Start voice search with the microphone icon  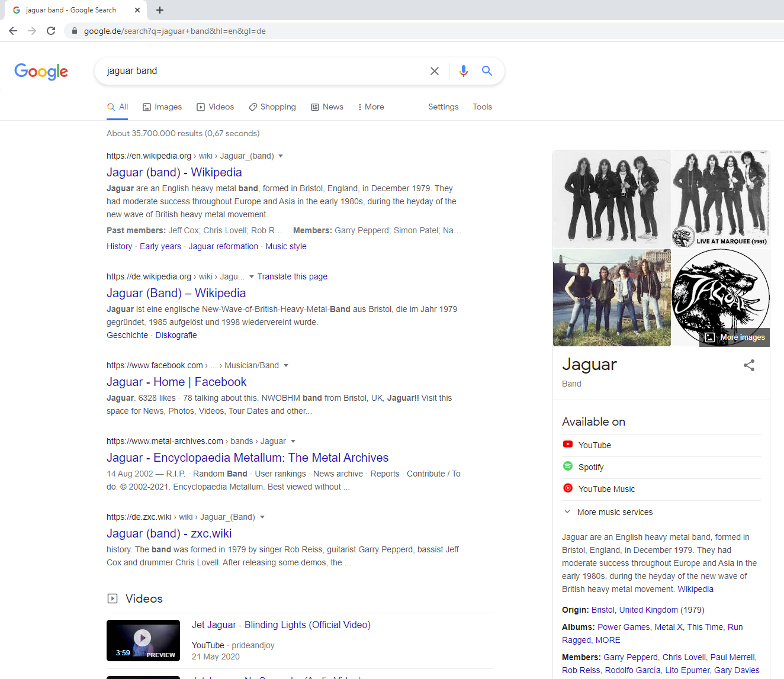coord(464,71)
